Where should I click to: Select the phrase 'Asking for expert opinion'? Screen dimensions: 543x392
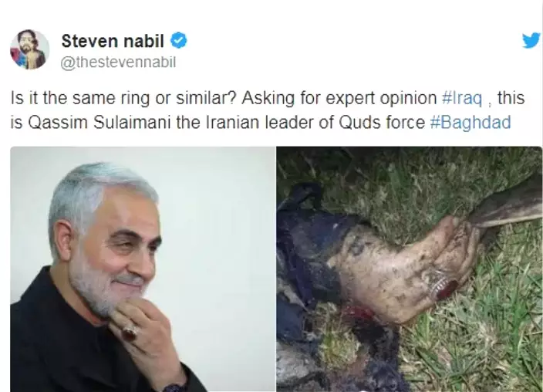pyautogui.click(x=339, y=98)
